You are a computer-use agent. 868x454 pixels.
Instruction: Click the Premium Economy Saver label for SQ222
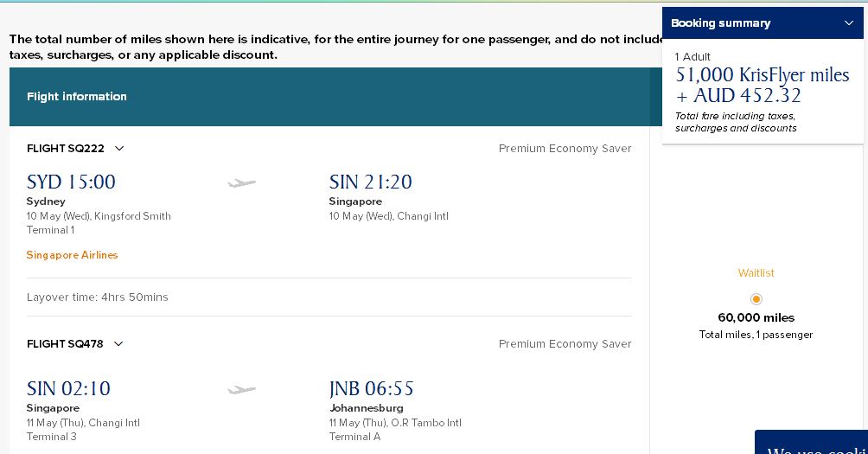pyautogui.click(x=565, y=149)
